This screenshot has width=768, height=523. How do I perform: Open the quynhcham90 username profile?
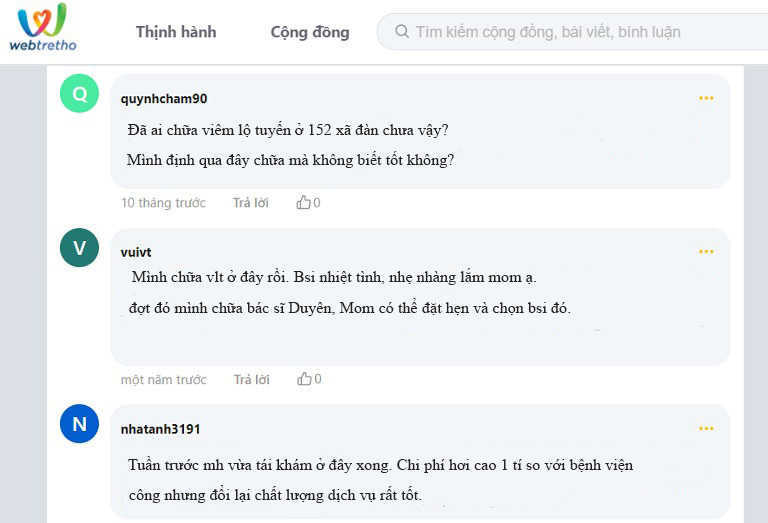click(x=164, y=98)
